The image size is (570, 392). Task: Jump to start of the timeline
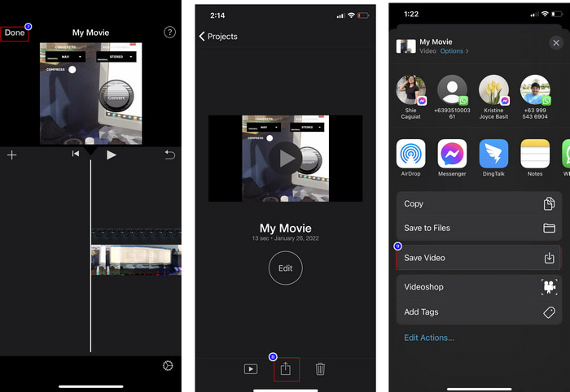(x=76, y=155)
